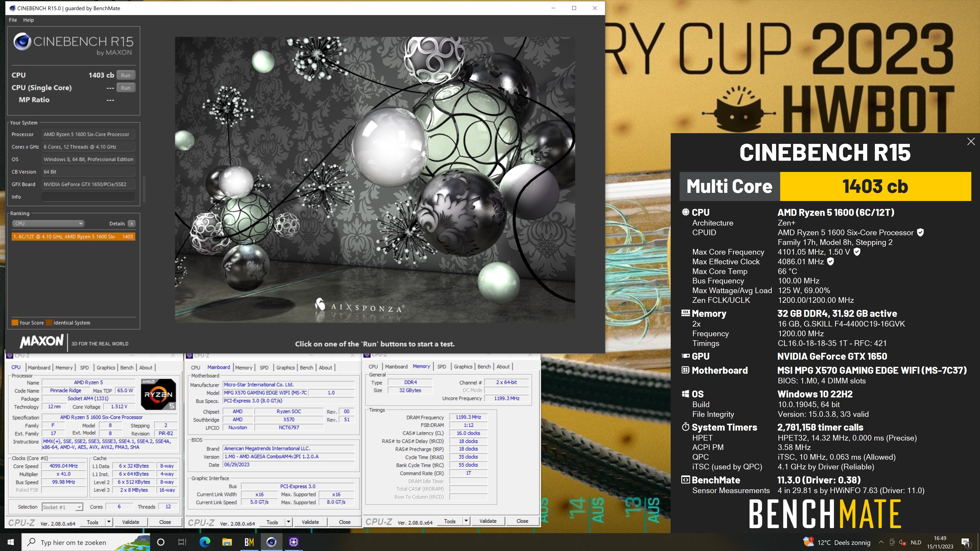This screenshot has width=980, height=551.
Task: Open the clock and date flyout
Action: pyautogui.click(x=940, y=542)
